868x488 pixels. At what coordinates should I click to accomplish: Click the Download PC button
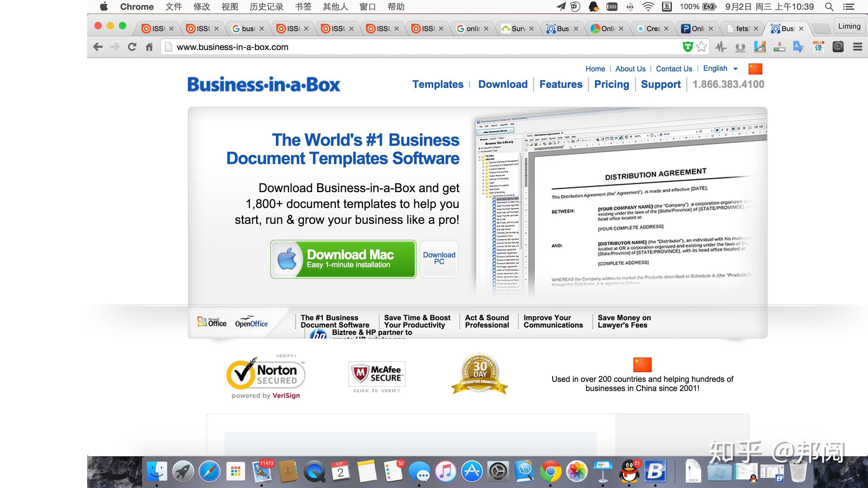439,259
